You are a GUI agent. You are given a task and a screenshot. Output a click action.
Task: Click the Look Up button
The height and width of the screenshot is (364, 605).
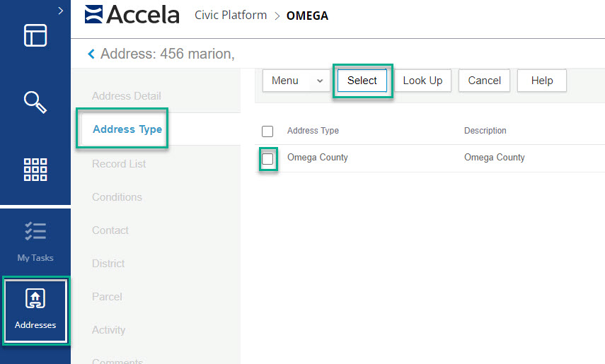[x=422, y=81]
